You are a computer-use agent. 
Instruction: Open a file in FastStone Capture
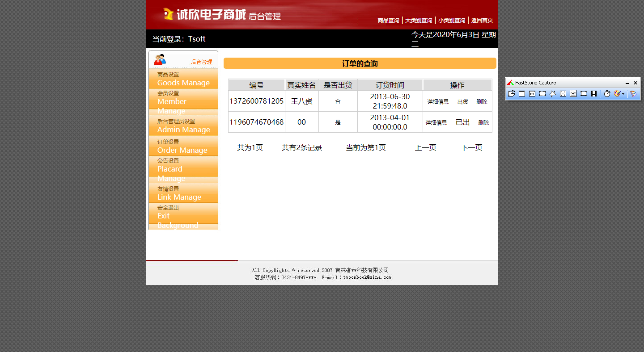point(512,94)
